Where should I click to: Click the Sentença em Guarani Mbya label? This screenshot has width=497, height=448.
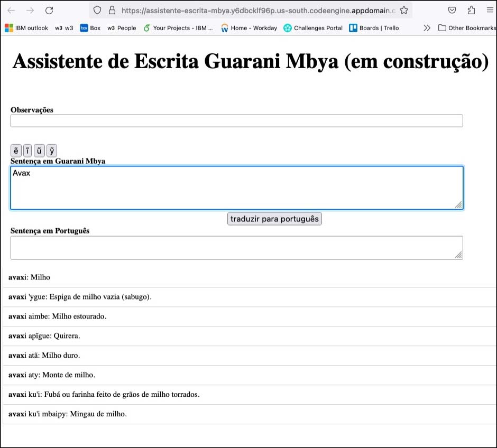[58, 161]
